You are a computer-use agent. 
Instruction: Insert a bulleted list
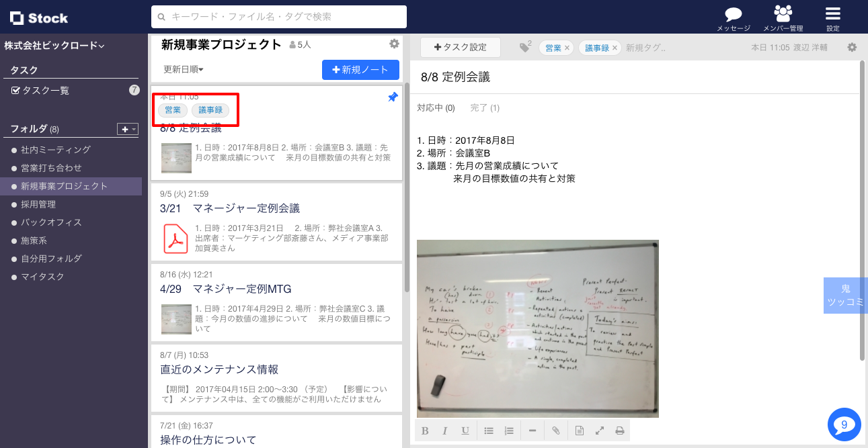[489, 430]
